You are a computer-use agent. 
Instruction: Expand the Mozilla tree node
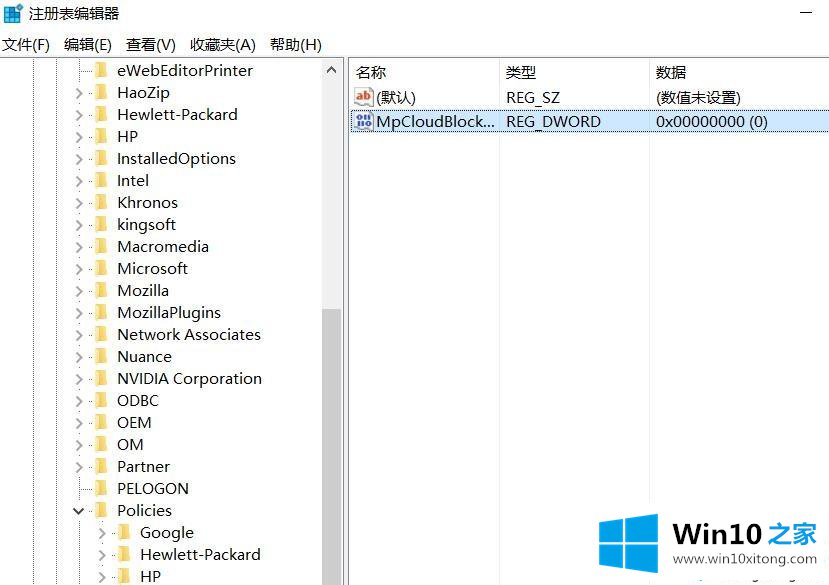pyautogui.click(x=79, y=291)
